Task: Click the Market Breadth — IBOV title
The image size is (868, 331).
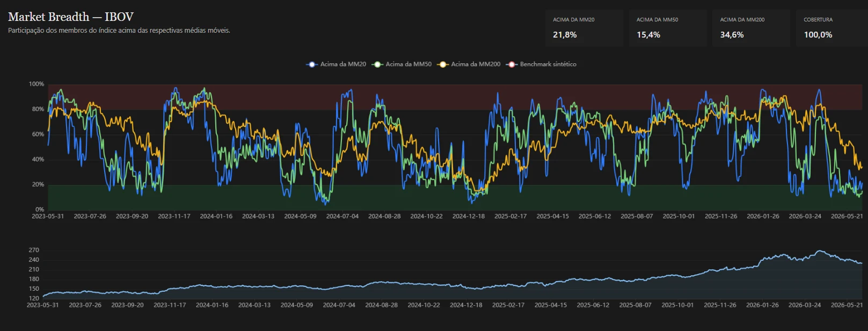Action: tap(71, 17)
